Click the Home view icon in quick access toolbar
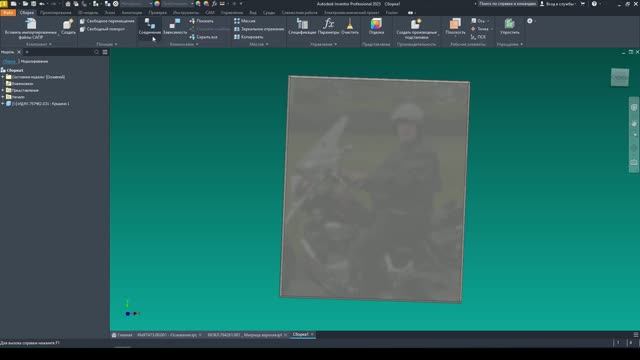This screenshot has width=640, height=360. [x=68, y=4]
